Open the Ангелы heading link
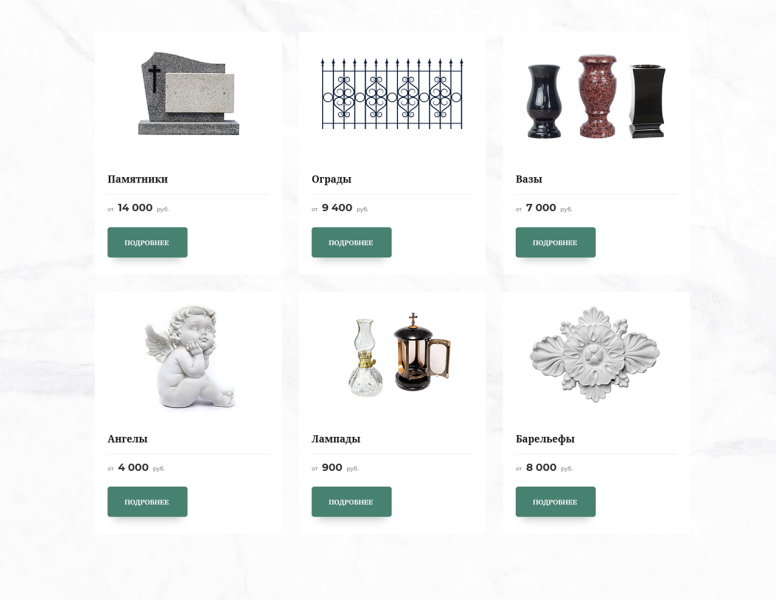Viewport: 776px width, 600px height. (x=127, y=439)
